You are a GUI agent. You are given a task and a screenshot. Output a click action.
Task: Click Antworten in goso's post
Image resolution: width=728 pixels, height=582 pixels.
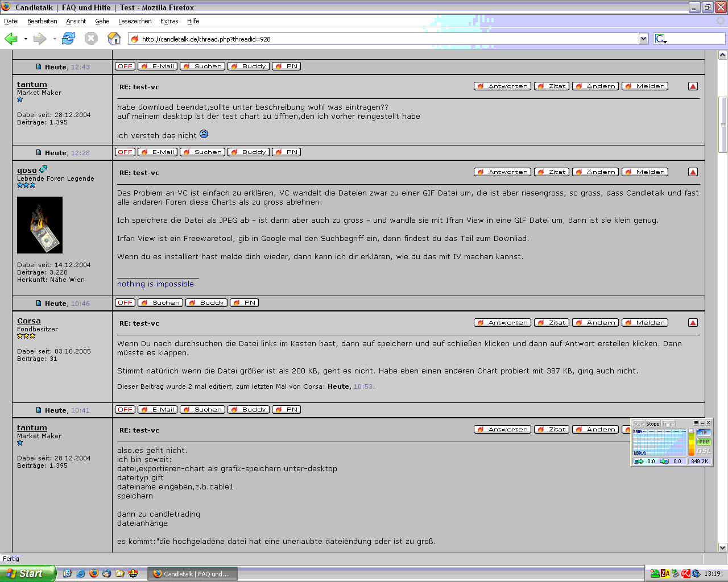click(502, 172)
